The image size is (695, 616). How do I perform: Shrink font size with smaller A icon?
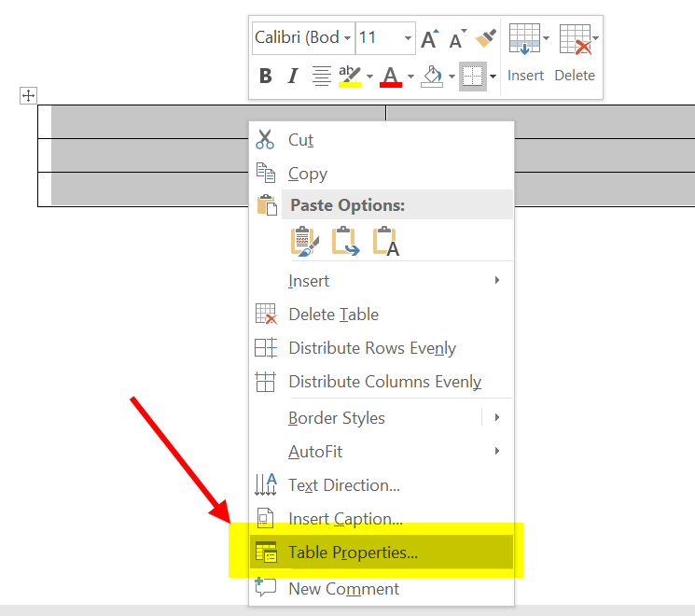click(x=457, y=39)
